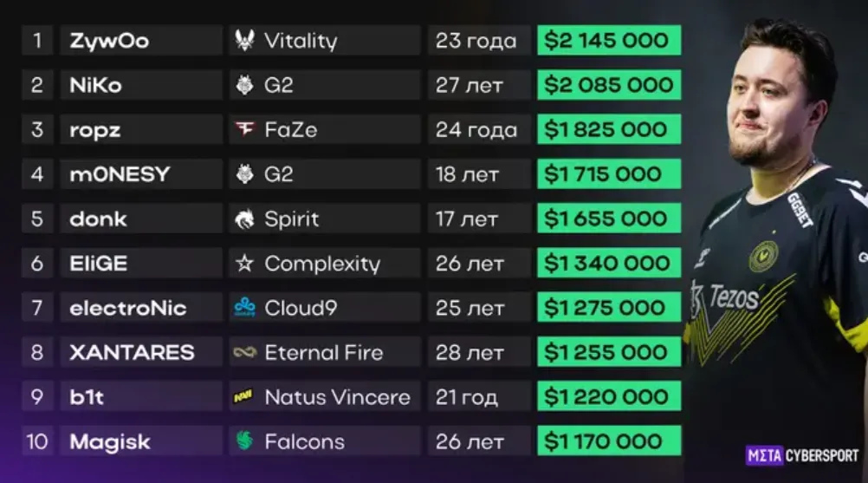Viewport: 868px width, 483px height.
Task: Click the META CYBERSPORT watermark logo
Action: [x=802, y=456]
